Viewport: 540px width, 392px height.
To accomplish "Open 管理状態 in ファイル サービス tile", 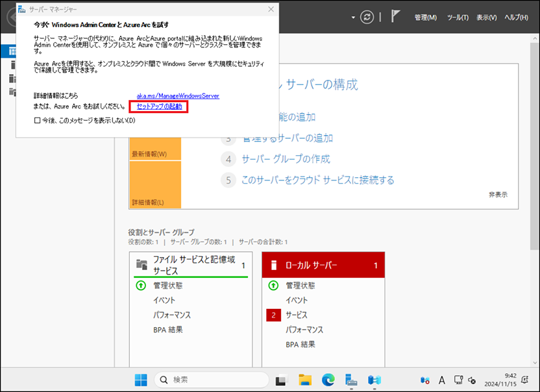I will 167,285.
